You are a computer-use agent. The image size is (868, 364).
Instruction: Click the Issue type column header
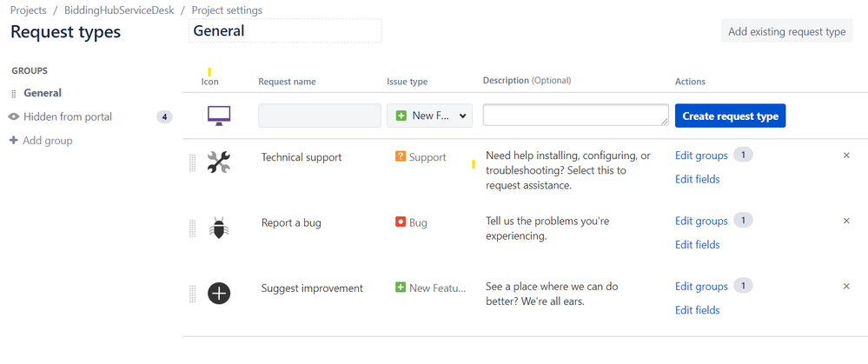click(407, 82)
